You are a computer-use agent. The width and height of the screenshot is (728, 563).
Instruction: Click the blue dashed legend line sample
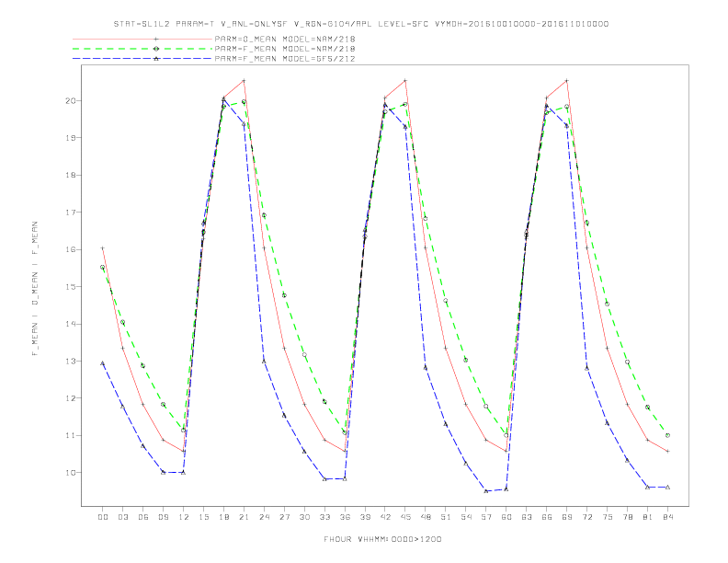(142, 59)
